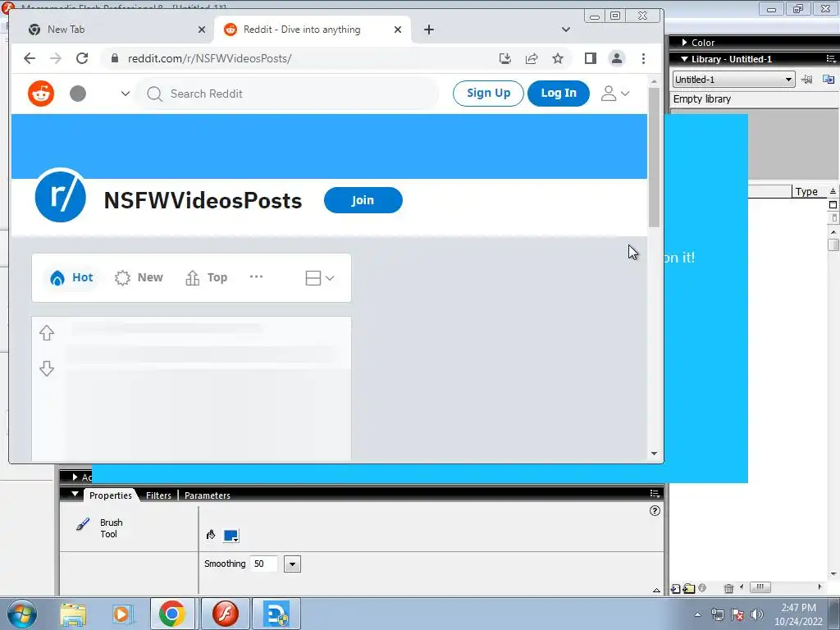Close the Reddit tab
The width and height of the screenshot is (840, 630).
coord(398,30)
